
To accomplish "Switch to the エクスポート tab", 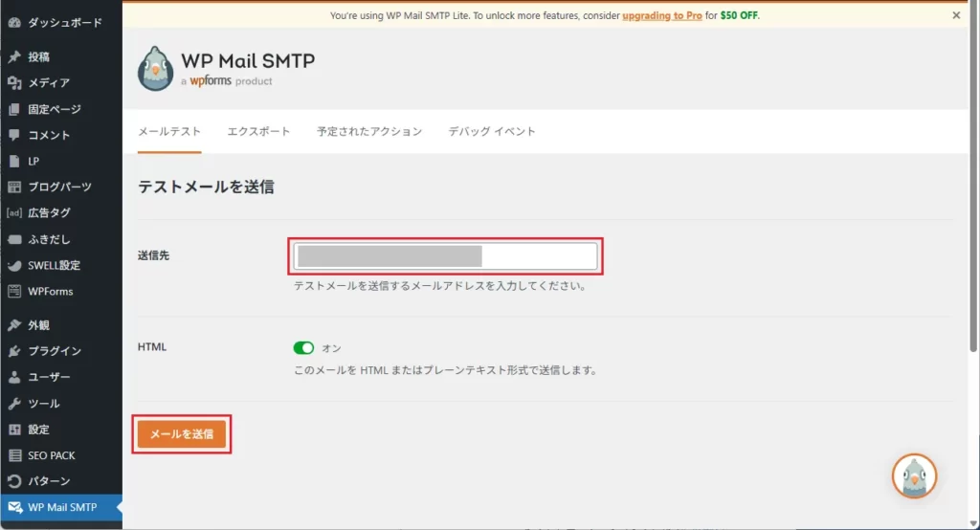I will [258, 131].
